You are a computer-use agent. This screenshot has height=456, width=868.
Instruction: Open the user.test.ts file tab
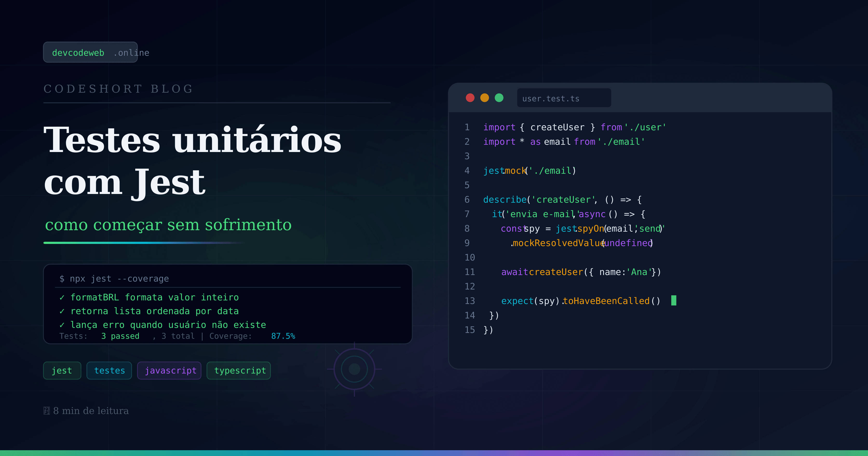[564, 98]
